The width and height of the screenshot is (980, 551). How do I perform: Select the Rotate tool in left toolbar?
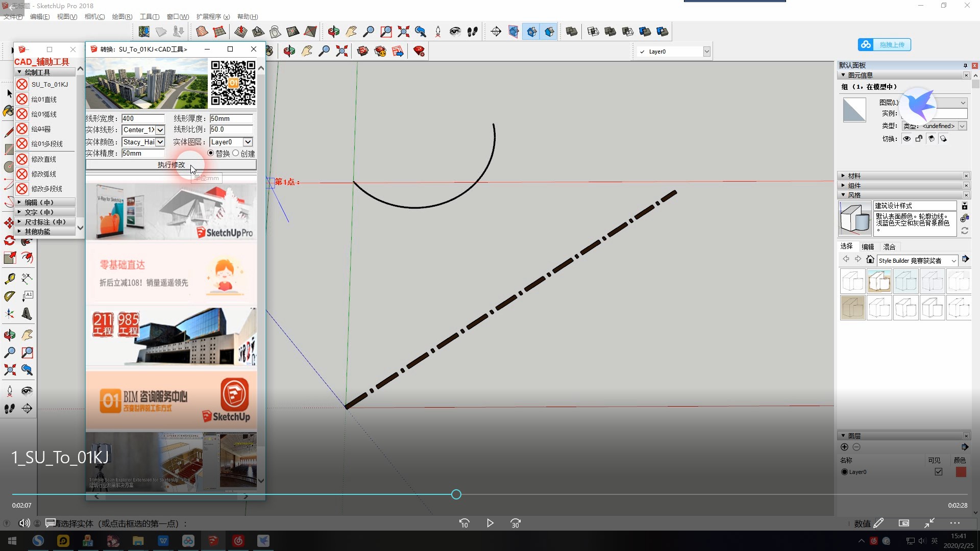pos(10,240)
